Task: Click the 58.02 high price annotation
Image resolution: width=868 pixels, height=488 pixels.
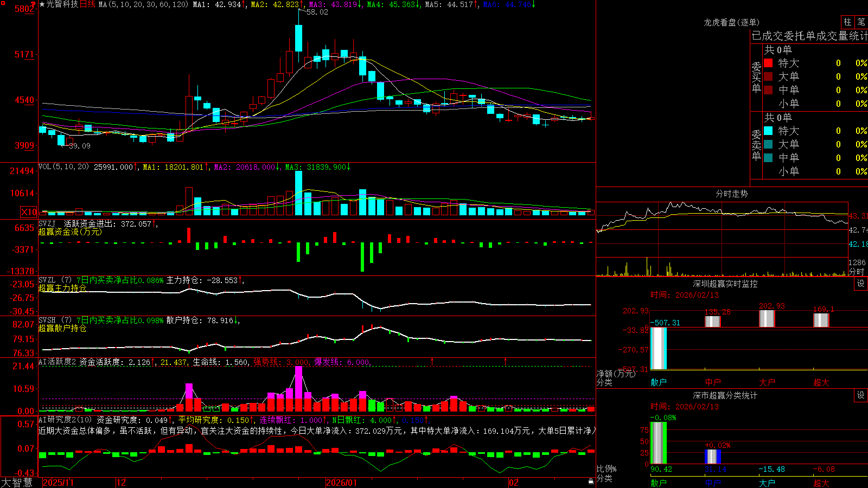Action: [317, 12]
